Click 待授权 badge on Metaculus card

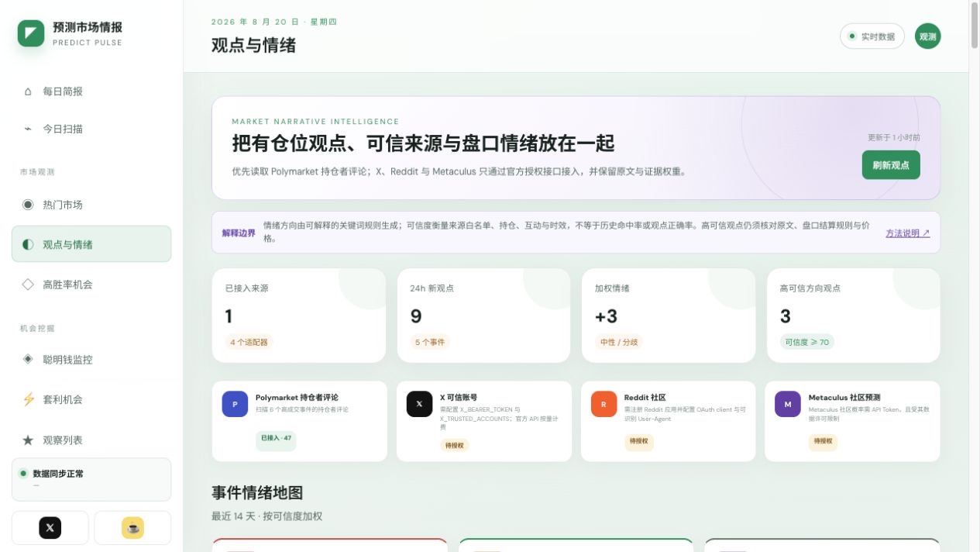(x=823, y=441)
